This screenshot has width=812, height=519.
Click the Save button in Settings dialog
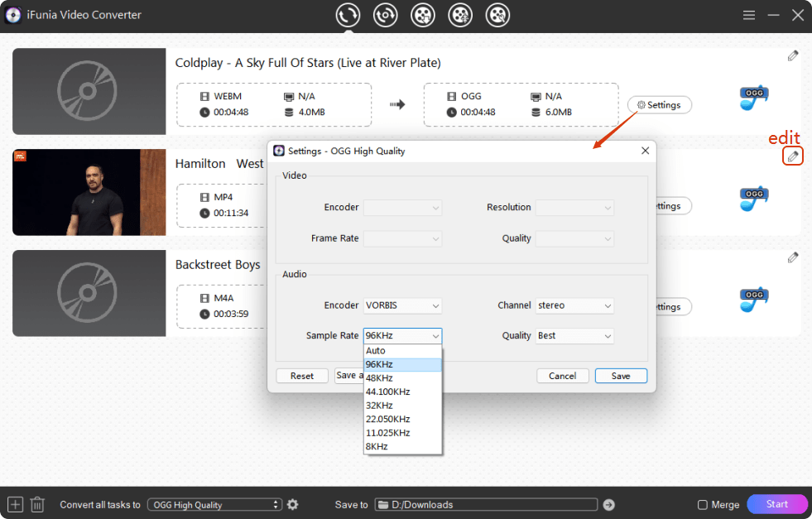coord(620,376)
